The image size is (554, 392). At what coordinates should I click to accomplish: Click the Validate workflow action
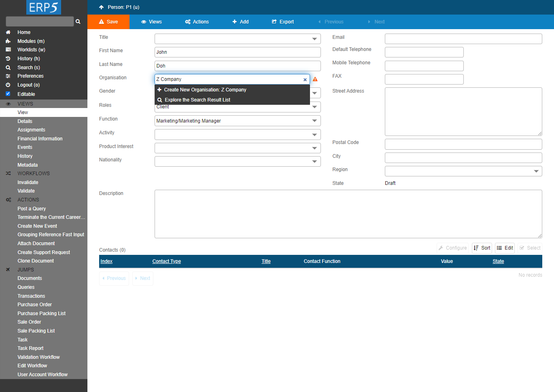coord(44,191)
